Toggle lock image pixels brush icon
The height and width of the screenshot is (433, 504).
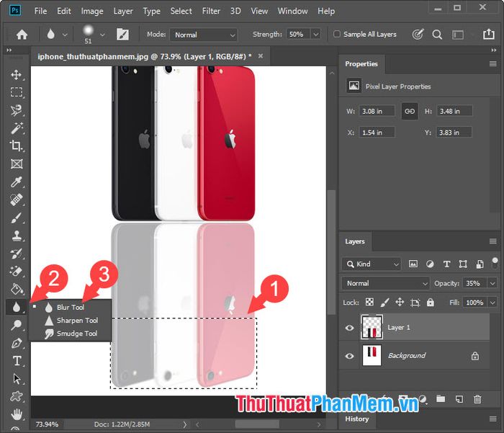384,302
